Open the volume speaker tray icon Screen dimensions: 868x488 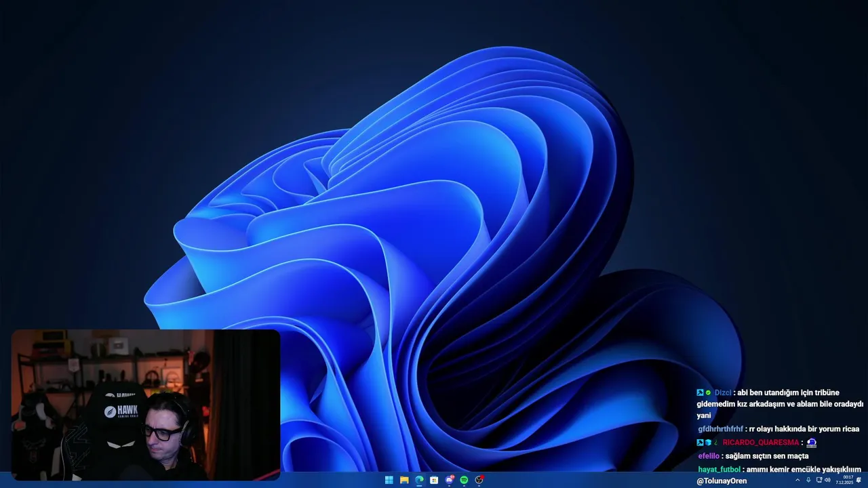[827, 480]
